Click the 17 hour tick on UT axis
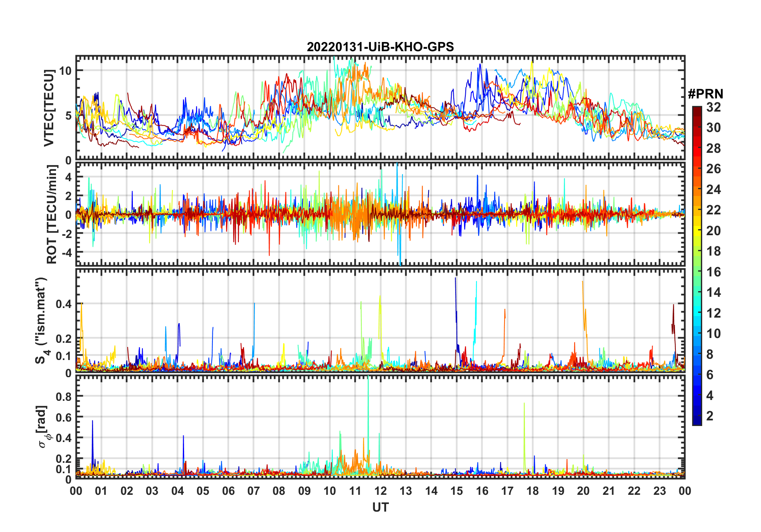The width and height of the screenshot is (761, 532). (x=507, y=491)
